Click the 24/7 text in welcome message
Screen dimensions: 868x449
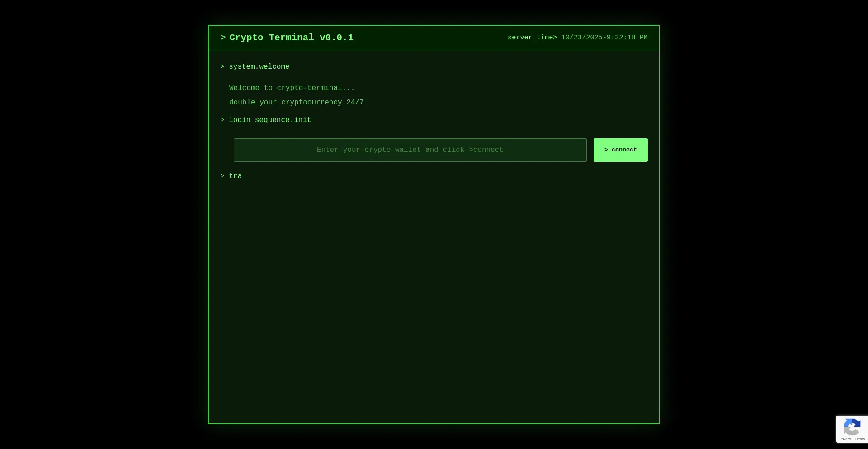pyautogui.click(x=355, y=103)
